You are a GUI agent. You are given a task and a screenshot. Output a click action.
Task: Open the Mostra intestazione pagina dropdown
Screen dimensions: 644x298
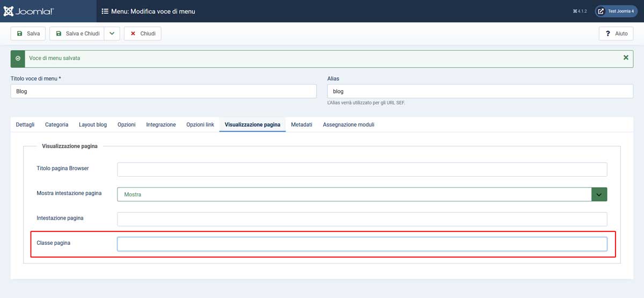(x=354, y=194)
